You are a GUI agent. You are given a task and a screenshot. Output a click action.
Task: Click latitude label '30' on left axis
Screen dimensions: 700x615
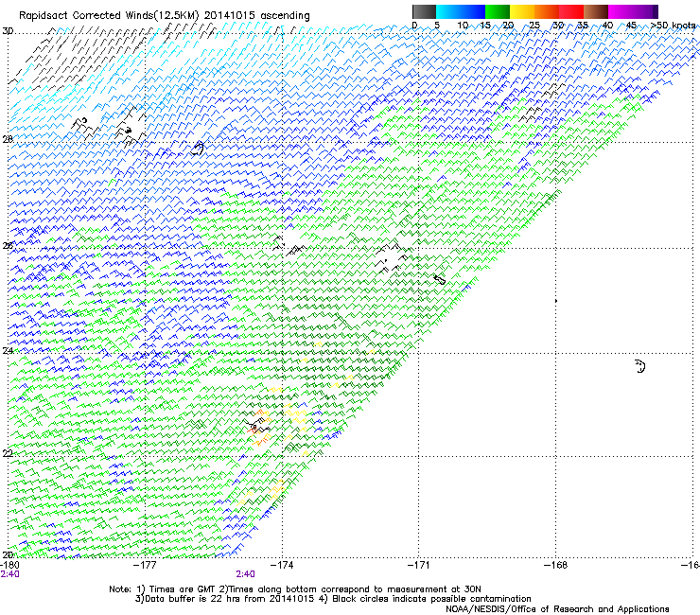tap(8, 31)
